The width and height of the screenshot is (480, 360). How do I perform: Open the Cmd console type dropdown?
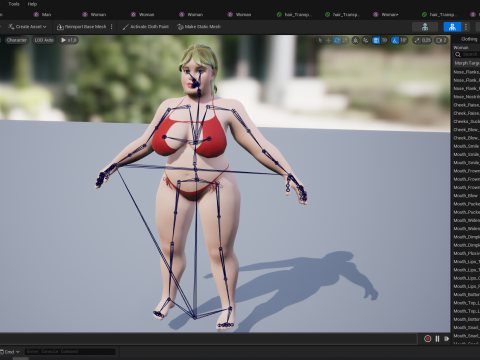[x=10, y=352]
